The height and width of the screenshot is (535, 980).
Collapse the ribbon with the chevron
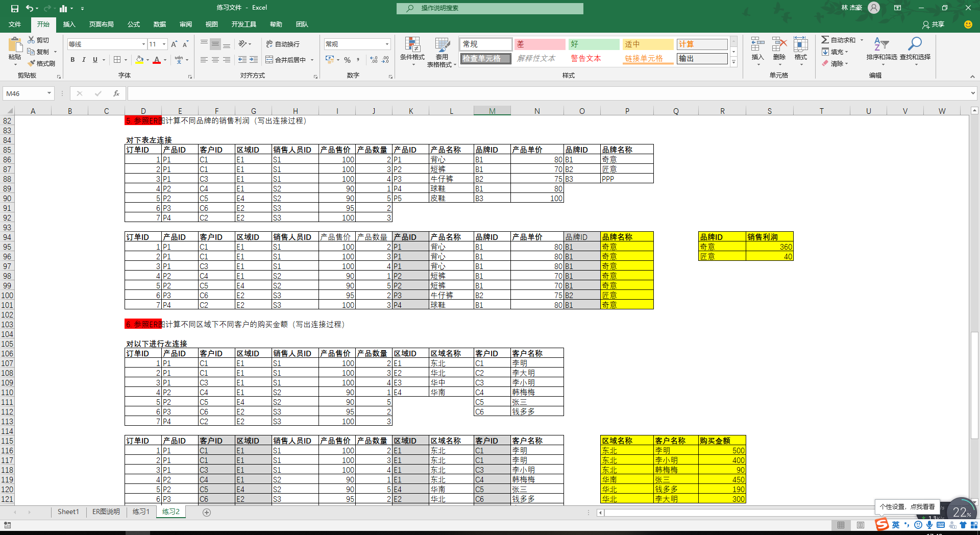point(972,77)
